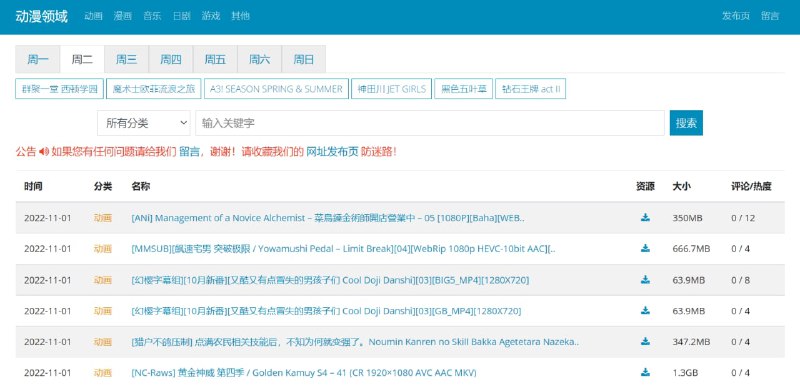The height and width of the screenshot is (387, 800).
Task: Click the 留言 link in the announcement
Action: (x=189, y=151)
